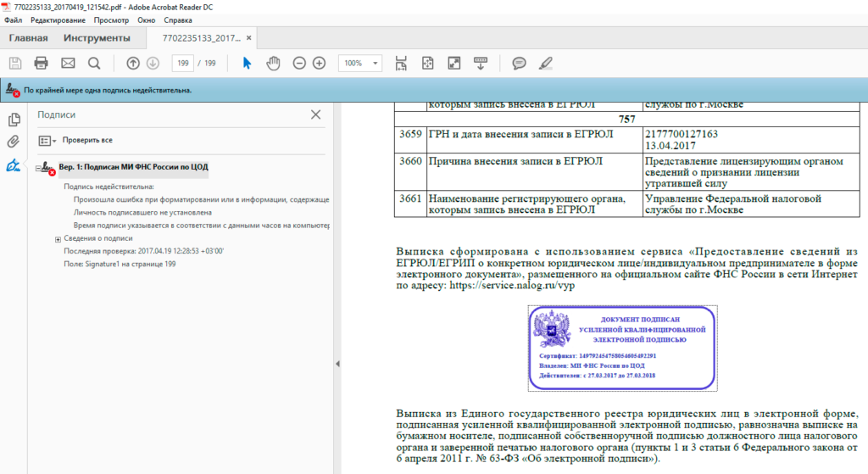Screen dimensions: 868x474
Task: Select the arrow Selection tool
Action: (247, 63)
